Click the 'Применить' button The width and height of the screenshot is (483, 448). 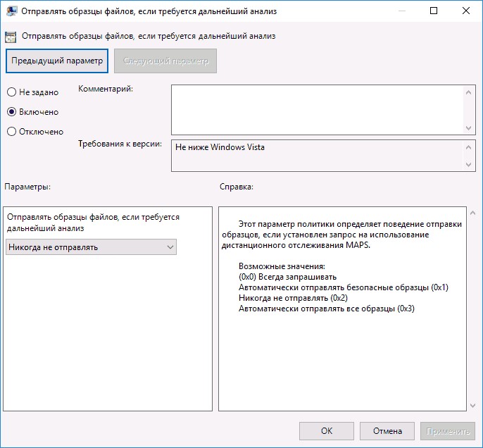coord(448,431)
